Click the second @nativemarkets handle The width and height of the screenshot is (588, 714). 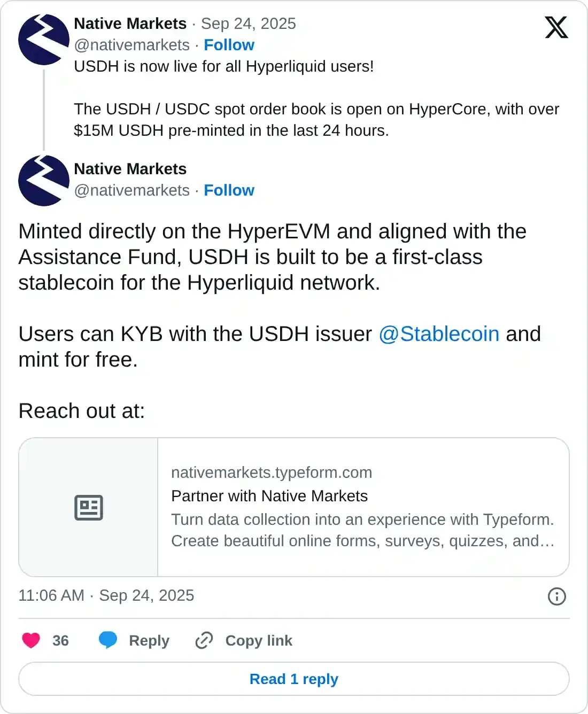click(133, 190)
